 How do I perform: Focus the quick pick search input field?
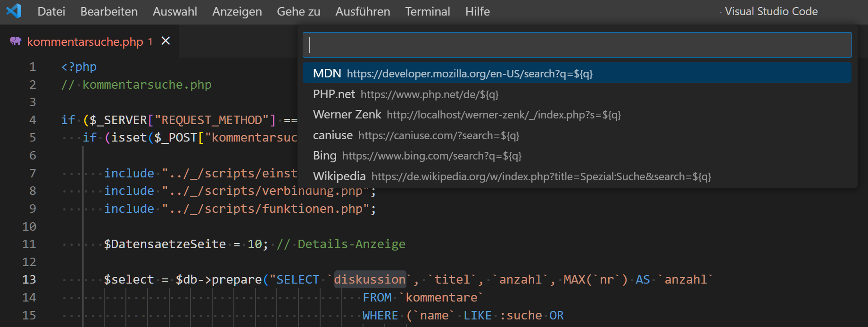(x=577, y=45)
